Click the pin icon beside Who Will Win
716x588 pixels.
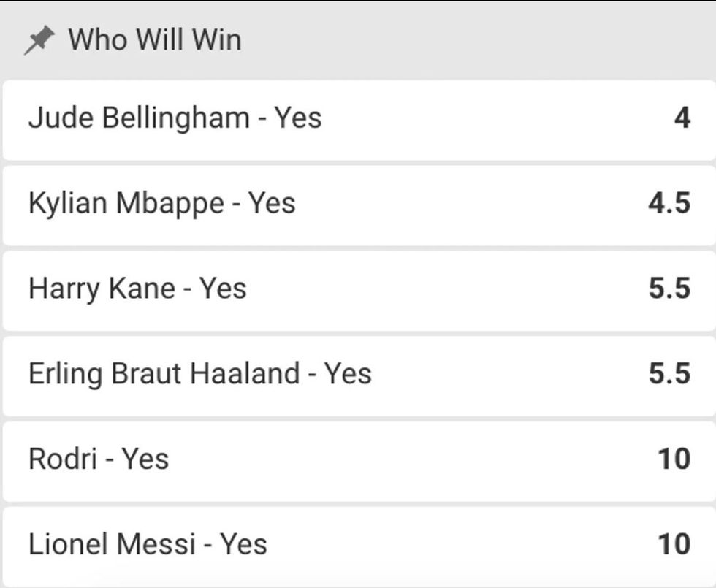point(39,41)
